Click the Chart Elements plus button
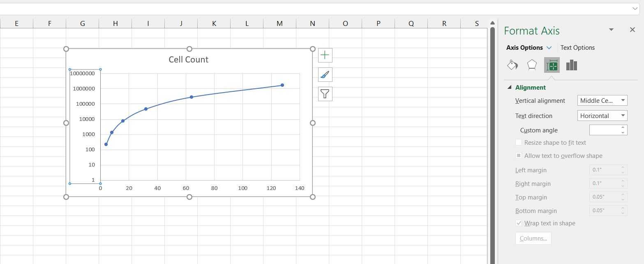 (325, 55)
